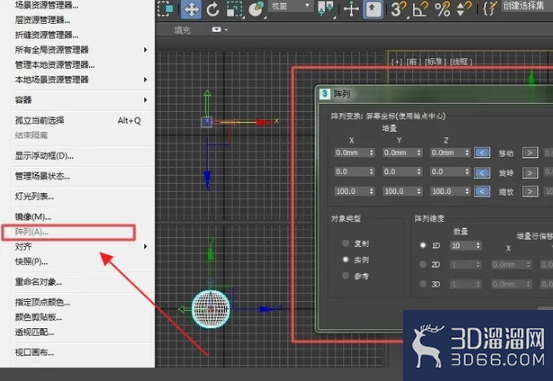Screen dimensions: 553x381
Task: Click the 缩放 Y increment field
Action: point(402,191)
